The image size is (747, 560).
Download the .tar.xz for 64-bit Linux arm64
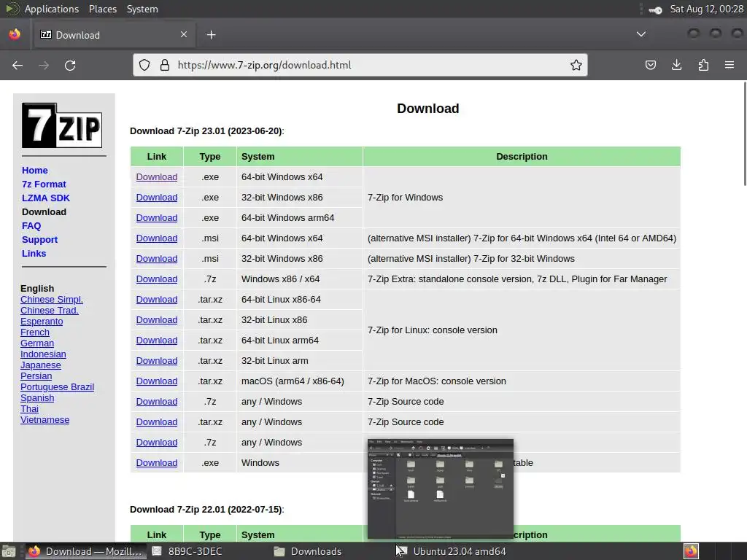click(x=157, y=341)
